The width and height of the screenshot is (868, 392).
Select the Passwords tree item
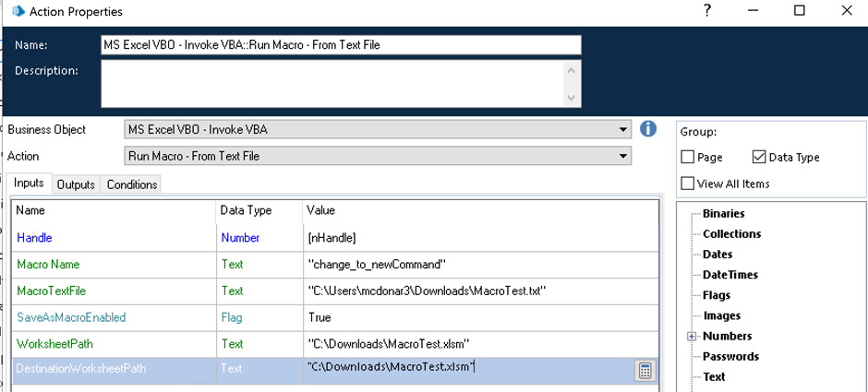(730, 356)
